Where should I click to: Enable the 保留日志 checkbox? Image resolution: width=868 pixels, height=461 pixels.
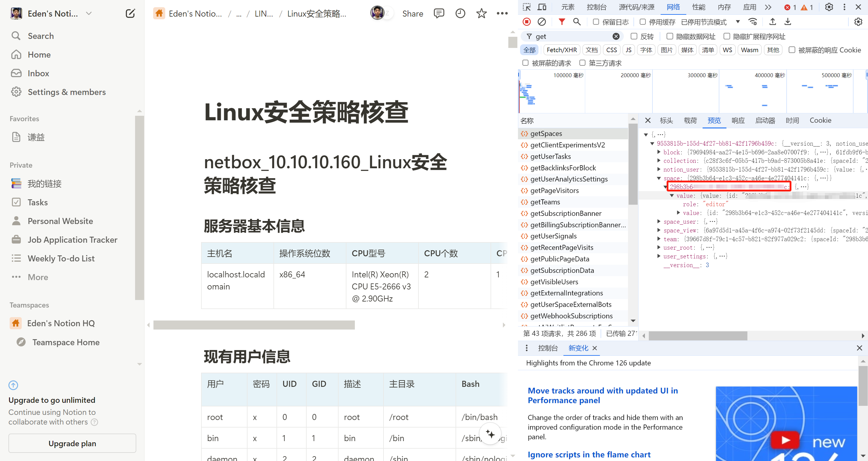tap(596, 22)
